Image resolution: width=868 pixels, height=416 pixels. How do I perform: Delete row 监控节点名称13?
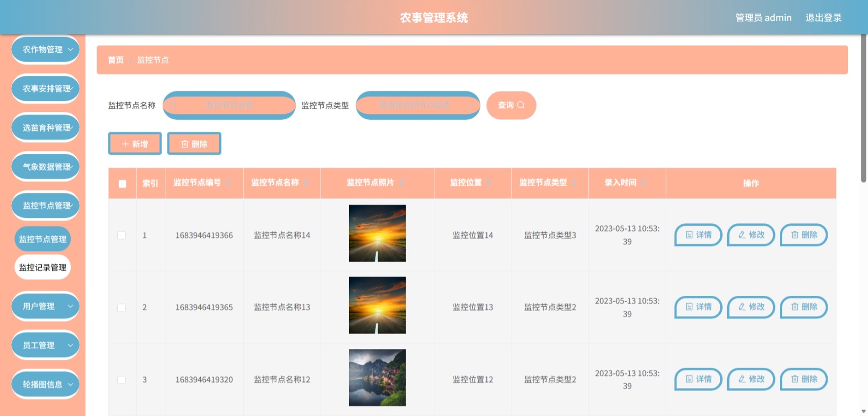pyautogui.click(x=804, y=307)
